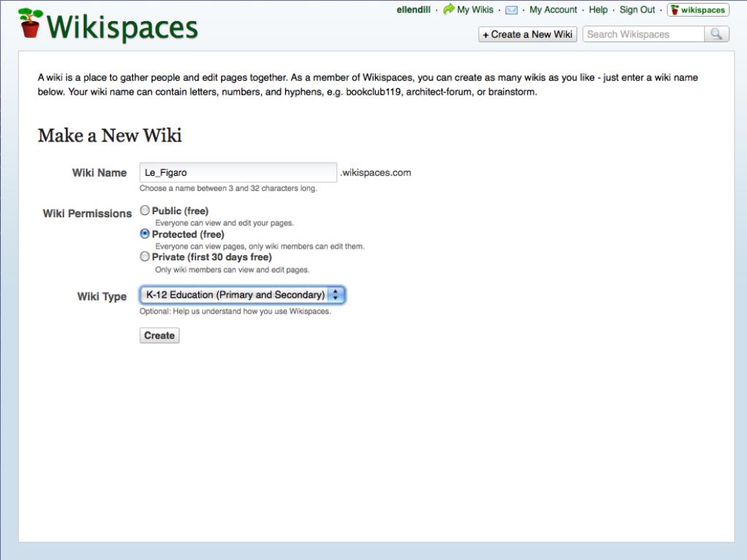The image size is (747, 560).
Task: Click the Create button
Action: (159, 335)
